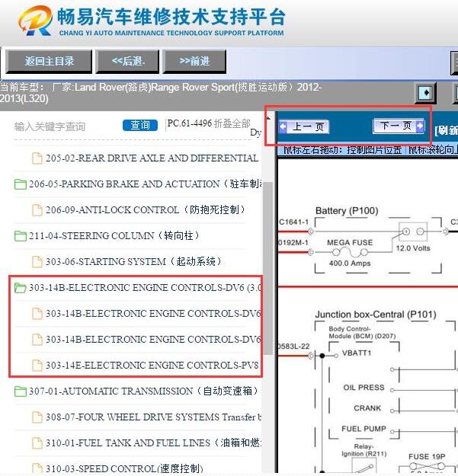Click 折叠全部 to collapse all

point(232,123)
